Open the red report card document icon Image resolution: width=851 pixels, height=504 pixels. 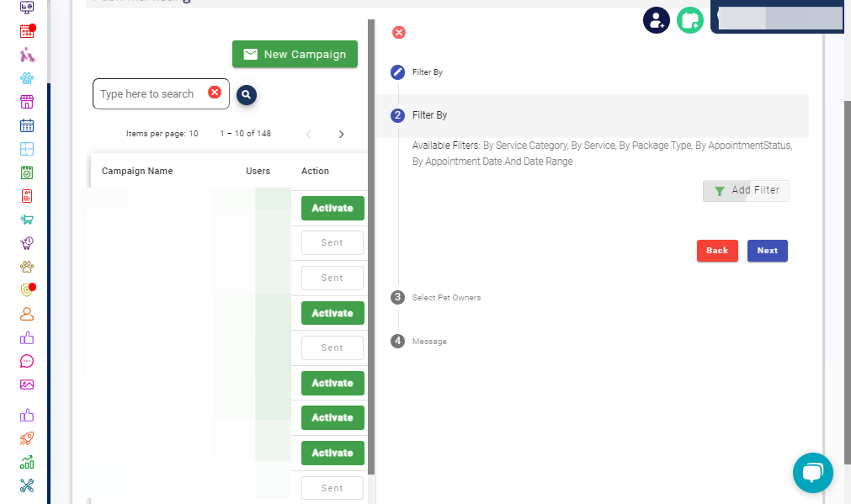click(27, 196)
